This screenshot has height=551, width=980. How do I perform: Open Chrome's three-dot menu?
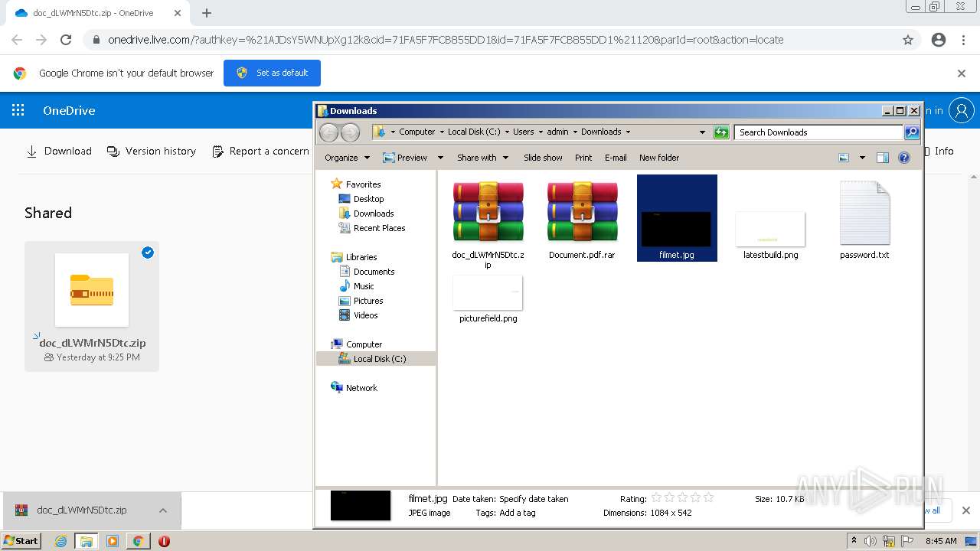963,40
